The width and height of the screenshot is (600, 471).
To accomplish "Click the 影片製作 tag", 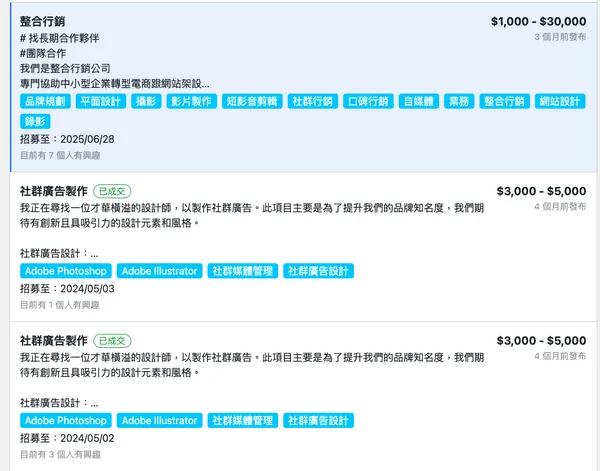I will pyautogui.click(x=191, y=101).
